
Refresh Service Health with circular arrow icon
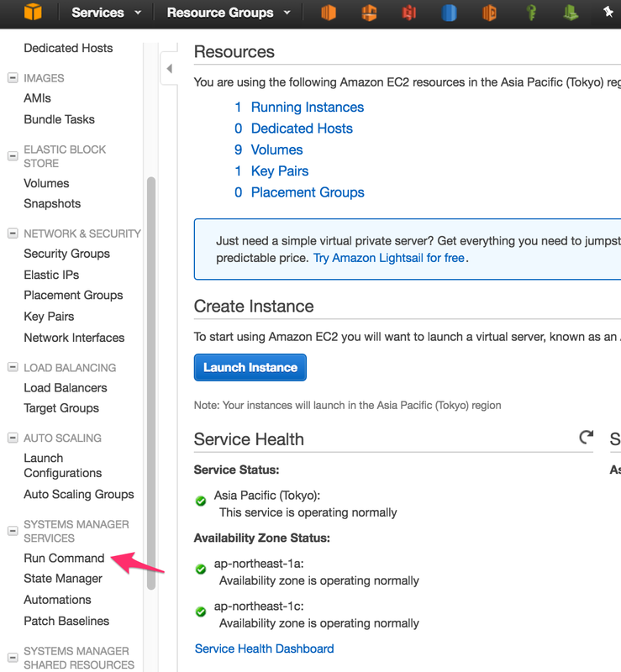click(586, 437)
